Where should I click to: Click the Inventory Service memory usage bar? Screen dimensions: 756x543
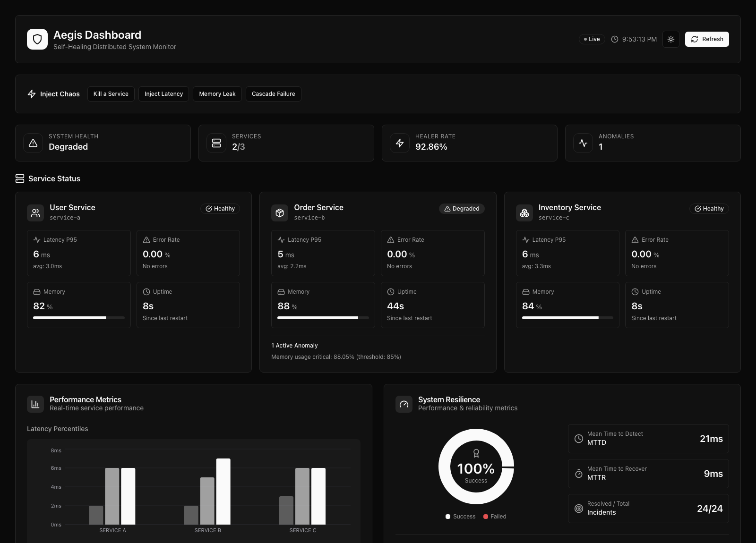click(x=567, y=318)
